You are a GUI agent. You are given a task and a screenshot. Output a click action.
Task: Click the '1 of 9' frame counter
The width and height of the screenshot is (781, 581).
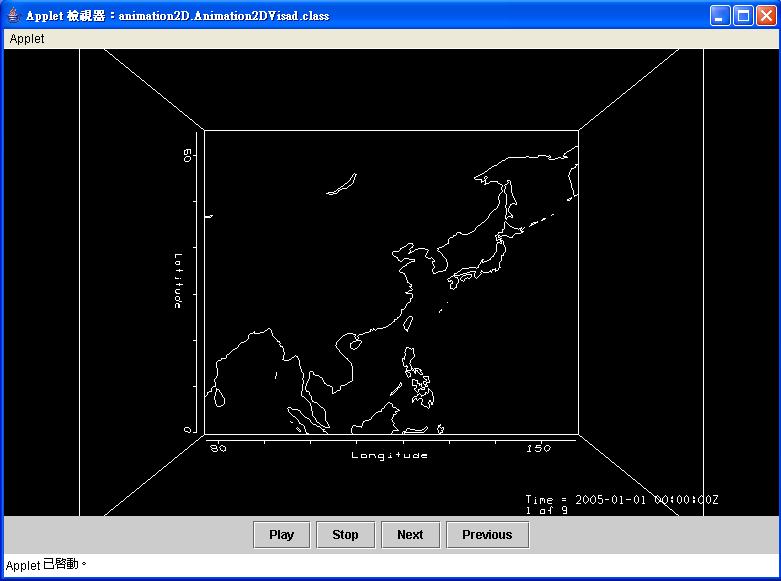tap(546, 510)
